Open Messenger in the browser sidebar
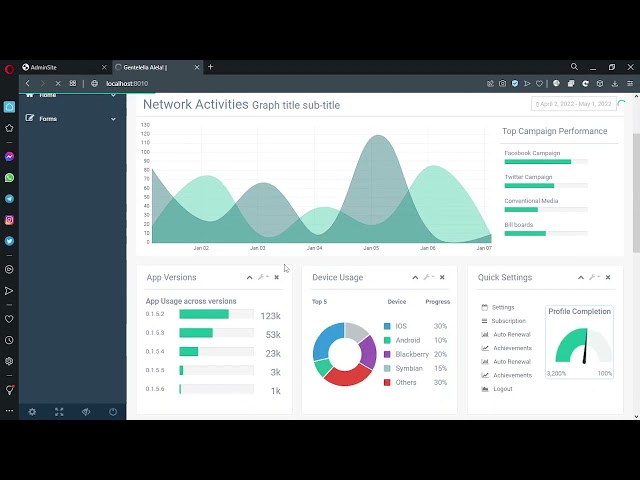Image resolution: width=640 pixels, height=480 pixels. tap(9, 157)
